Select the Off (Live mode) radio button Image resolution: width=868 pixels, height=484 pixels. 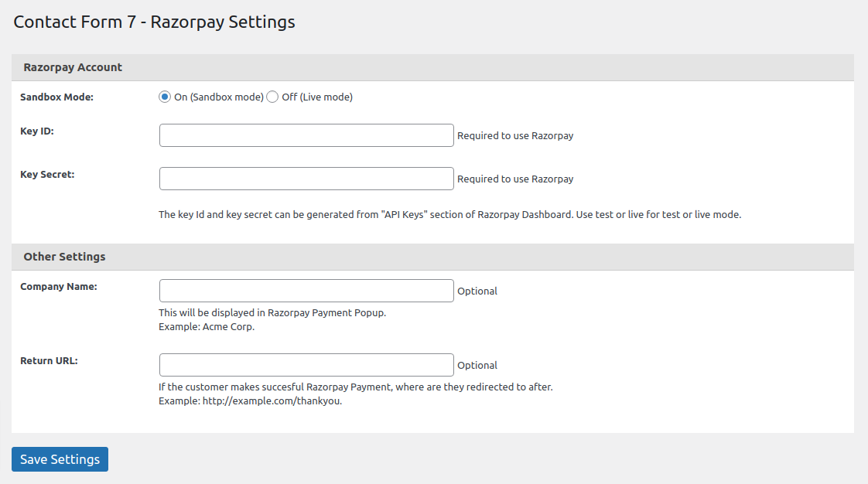(272, 97)
